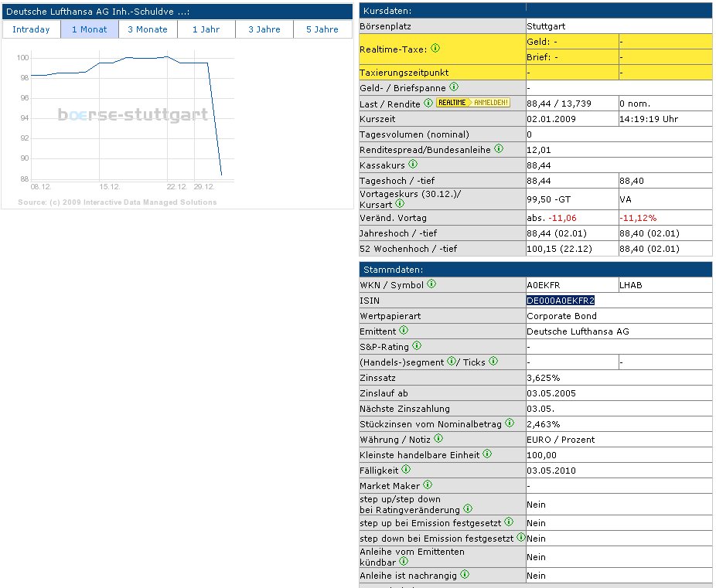The height and width of the screenshot is (588, 716).
Task: Show info icon after (Handels-)segment
Action: (451, 362)
